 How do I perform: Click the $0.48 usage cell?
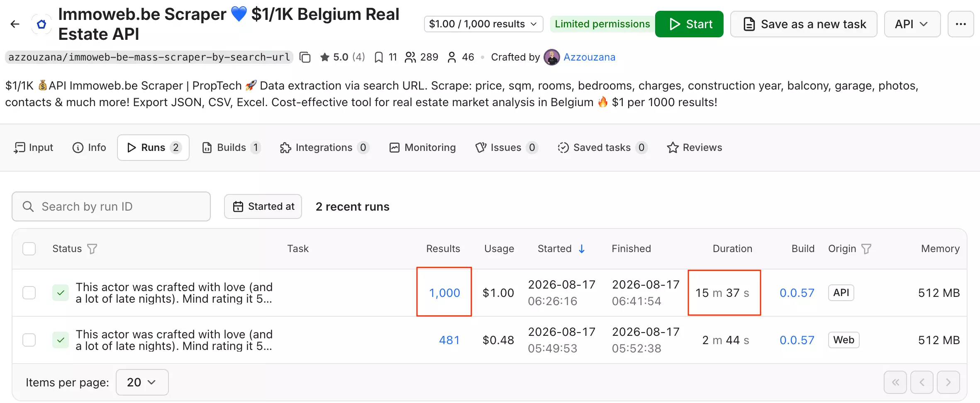click(498, 340)
